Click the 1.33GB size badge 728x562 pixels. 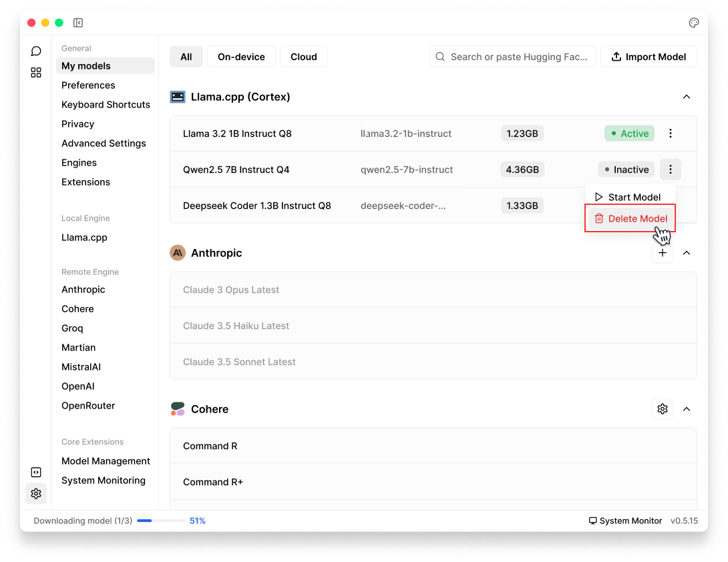[x=522, y=206]
